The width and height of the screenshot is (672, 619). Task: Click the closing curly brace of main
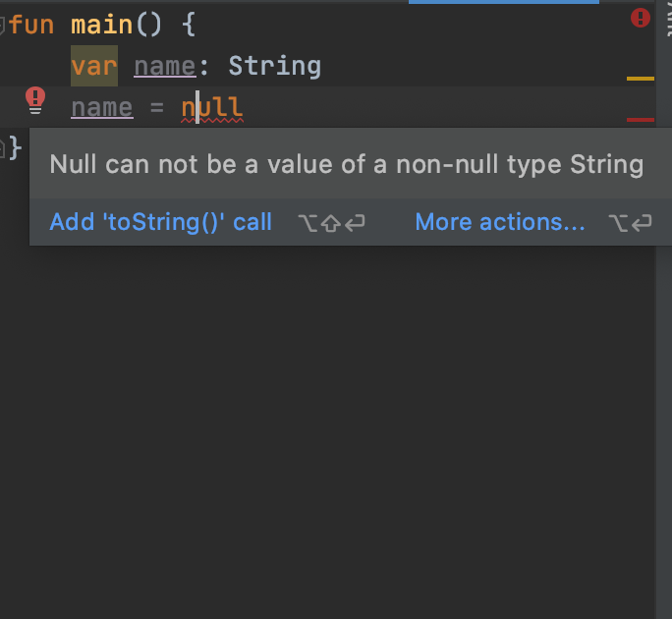pos(16,148)
